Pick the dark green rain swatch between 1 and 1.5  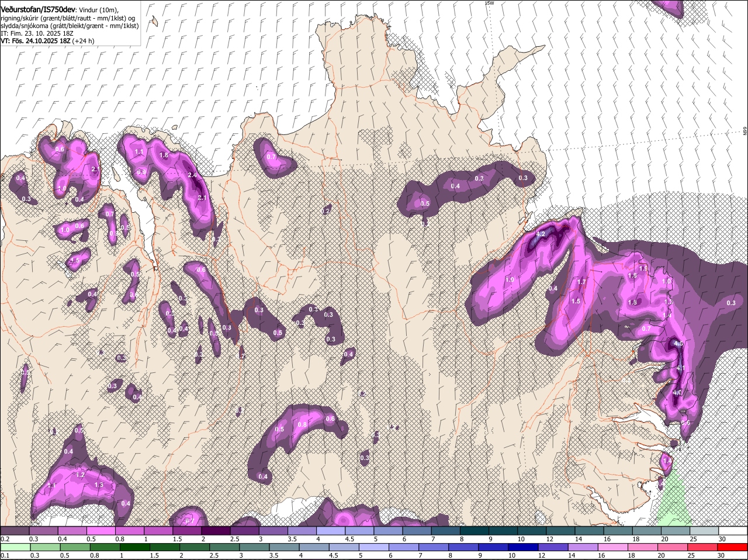[136, 547]
